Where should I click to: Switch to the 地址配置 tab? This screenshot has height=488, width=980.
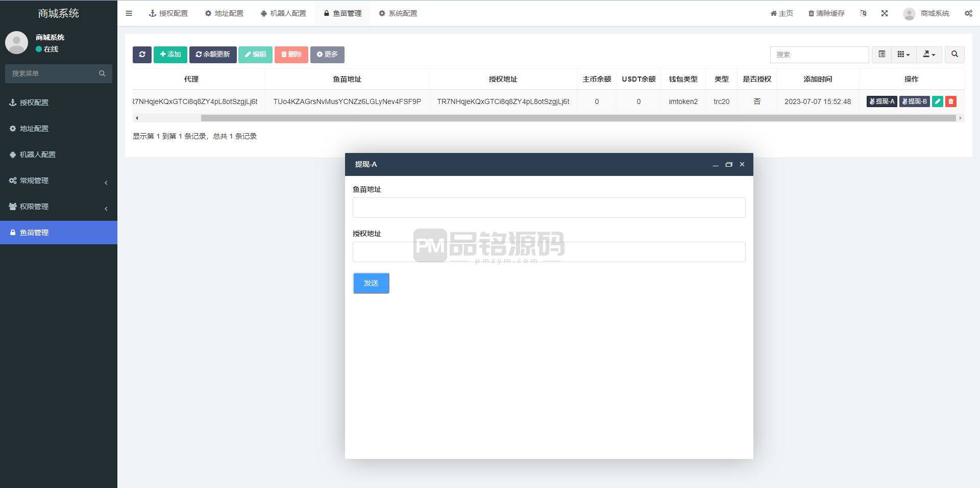click(224, 13)
